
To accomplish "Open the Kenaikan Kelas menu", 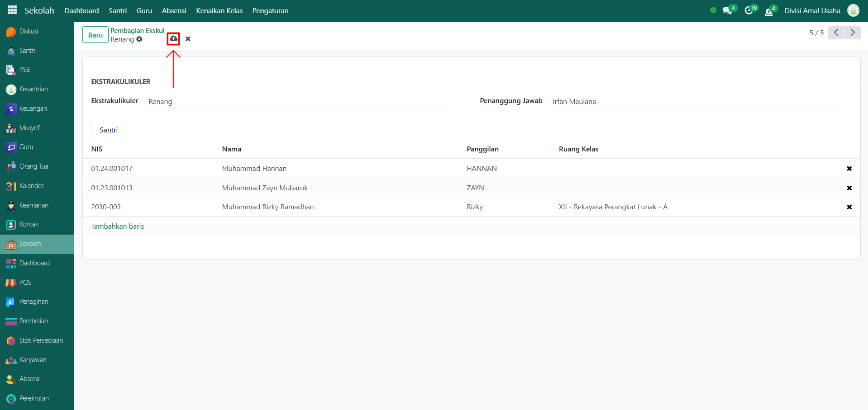I will 219,10.
